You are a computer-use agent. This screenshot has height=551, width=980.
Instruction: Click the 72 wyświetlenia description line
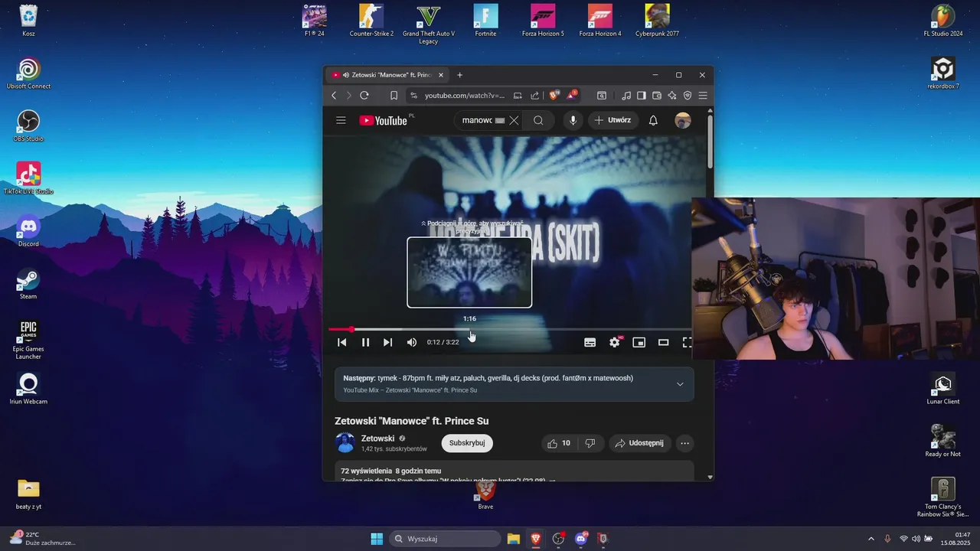[390, 471]
